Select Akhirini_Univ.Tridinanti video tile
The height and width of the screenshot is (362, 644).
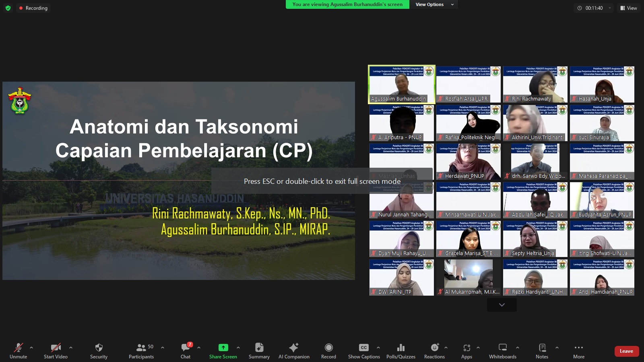pos(535,123)
